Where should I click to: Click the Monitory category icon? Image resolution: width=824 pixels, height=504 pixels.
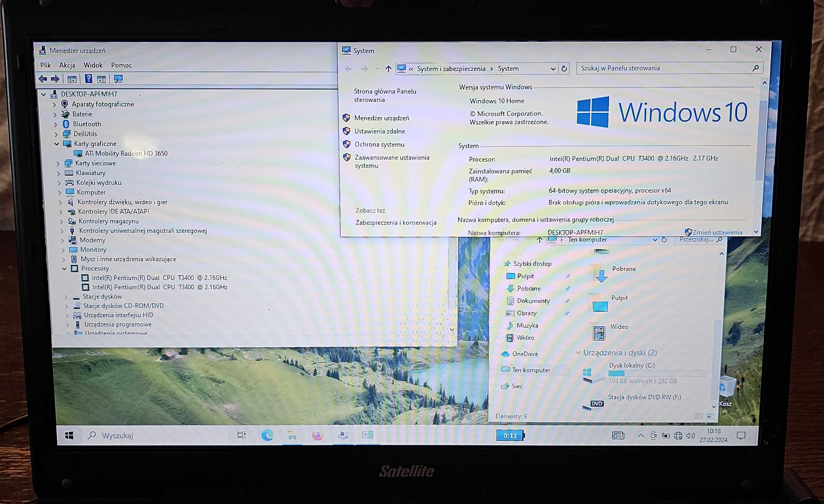(73, 250)
